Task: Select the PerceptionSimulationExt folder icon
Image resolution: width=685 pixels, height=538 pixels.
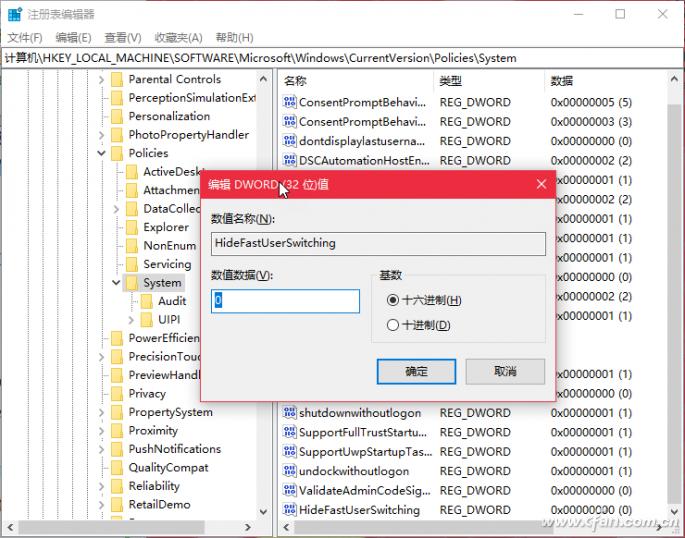Action: point(117,98)
